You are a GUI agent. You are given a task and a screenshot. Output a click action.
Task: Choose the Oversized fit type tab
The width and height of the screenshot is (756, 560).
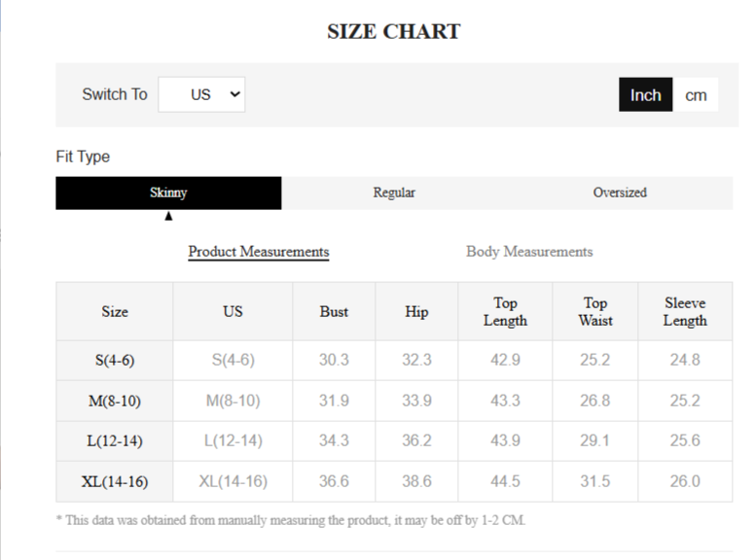point(620,192)
